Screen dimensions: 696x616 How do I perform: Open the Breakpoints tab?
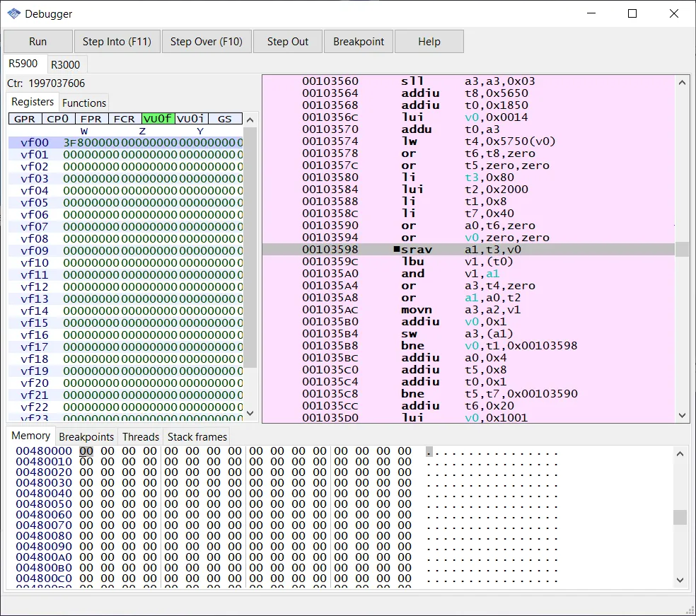pos(86,437)
